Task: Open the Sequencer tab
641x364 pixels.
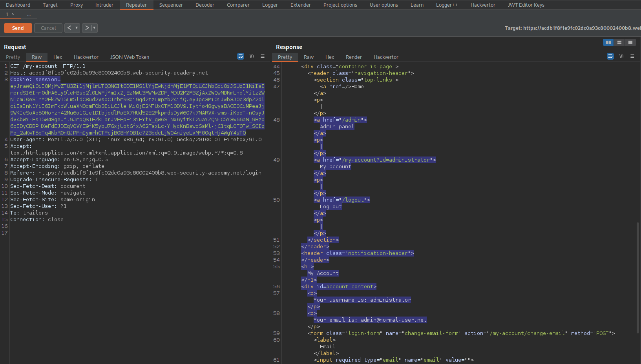Action: [171, 5]
